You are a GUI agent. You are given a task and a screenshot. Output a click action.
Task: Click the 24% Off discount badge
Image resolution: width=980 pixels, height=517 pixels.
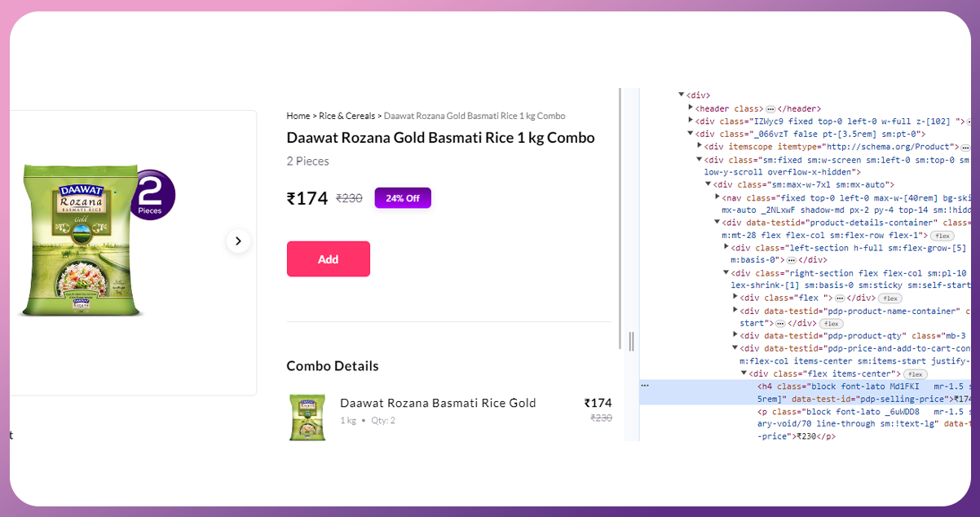click(x=403, y=198)
